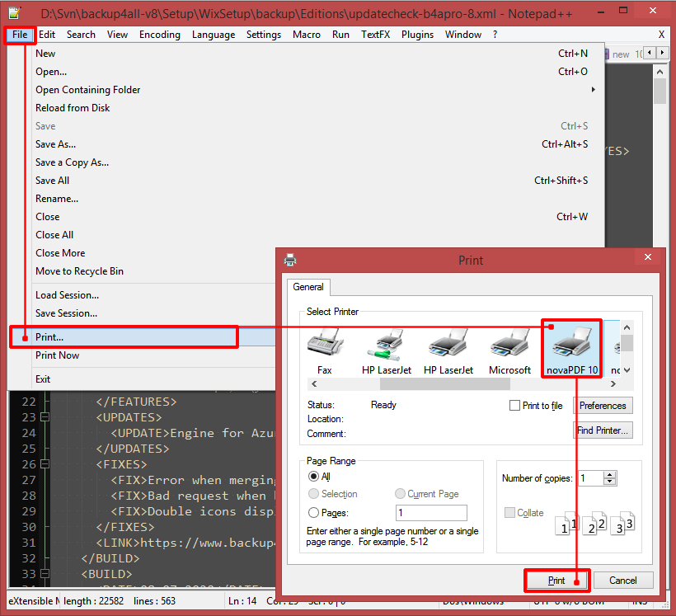
Task: Select the All page range option
Action: tap(313, 477)
